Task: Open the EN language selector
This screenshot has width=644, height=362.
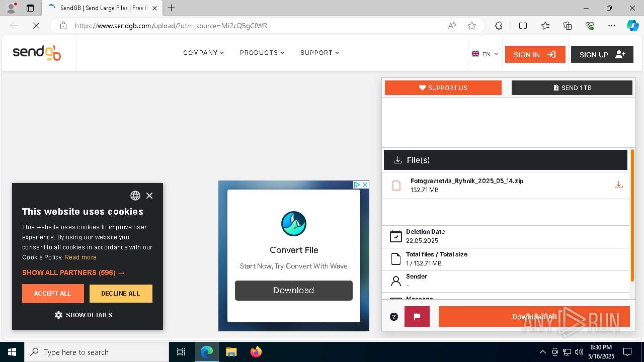Action: [x=485, y=54]
